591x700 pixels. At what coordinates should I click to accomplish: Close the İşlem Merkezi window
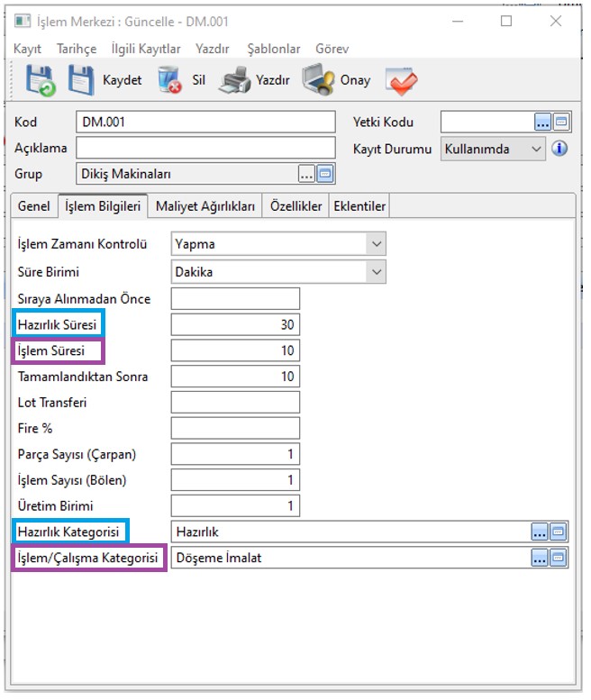click(x=556, y=21)
